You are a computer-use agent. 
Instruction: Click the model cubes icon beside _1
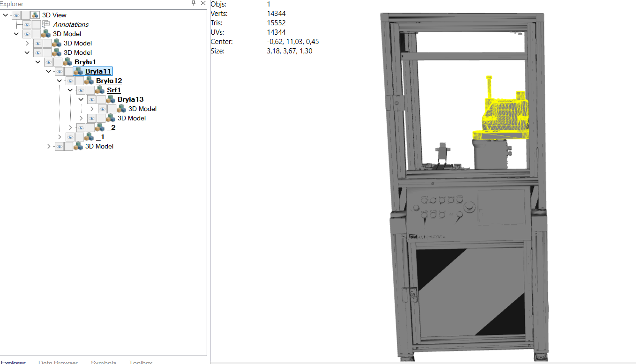pyautogui.click(x=89, y=137)
